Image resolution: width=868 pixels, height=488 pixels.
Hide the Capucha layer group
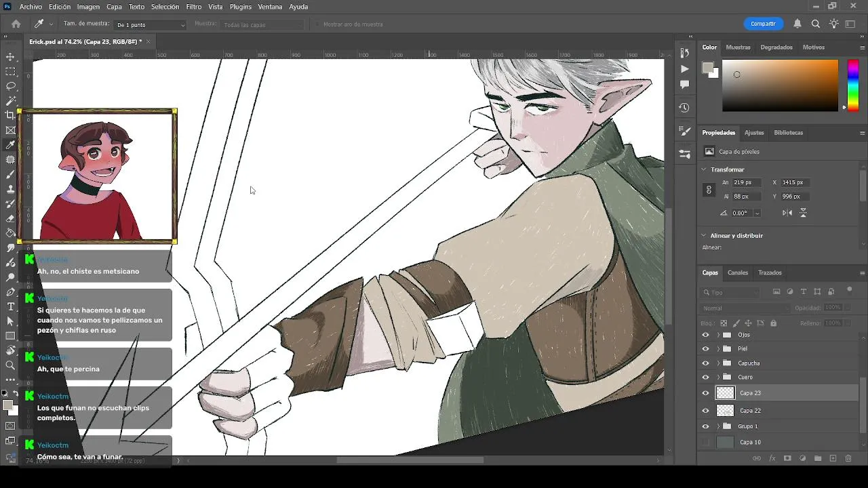(706, 363)
